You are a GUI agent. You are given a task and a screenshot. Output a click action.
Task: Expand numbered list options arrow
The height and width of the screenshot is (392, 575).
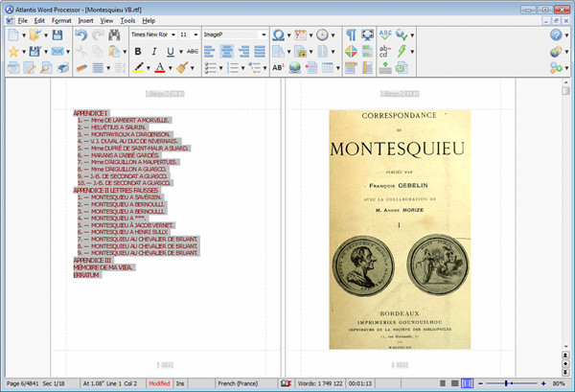pyautogui.click(x=242, y=68)
